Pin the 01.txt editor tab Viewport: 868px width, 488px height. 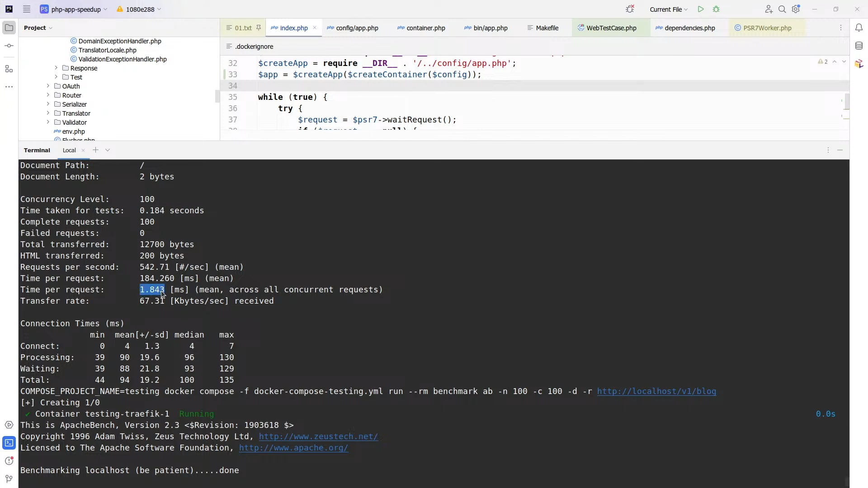[259, 28]
